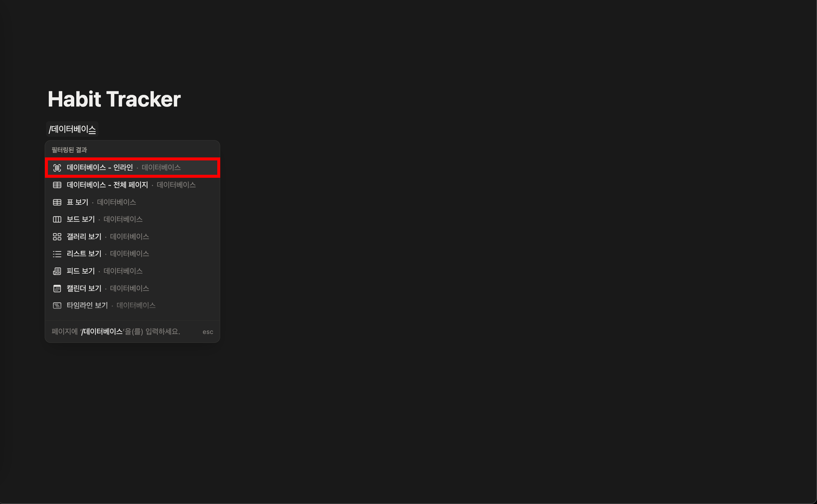
Task: Select 표 보기 from results
Action: [x=77, y=202]
